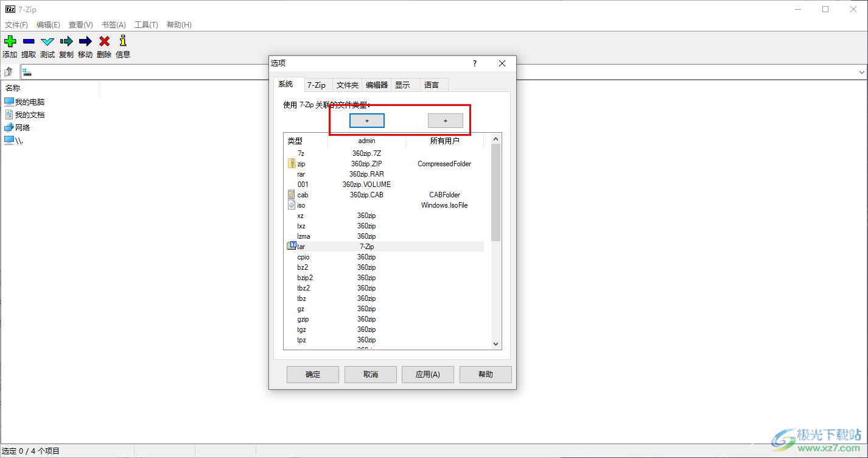Click the 类型 column header
Screen dimensions: 868x458
(306, 141)
